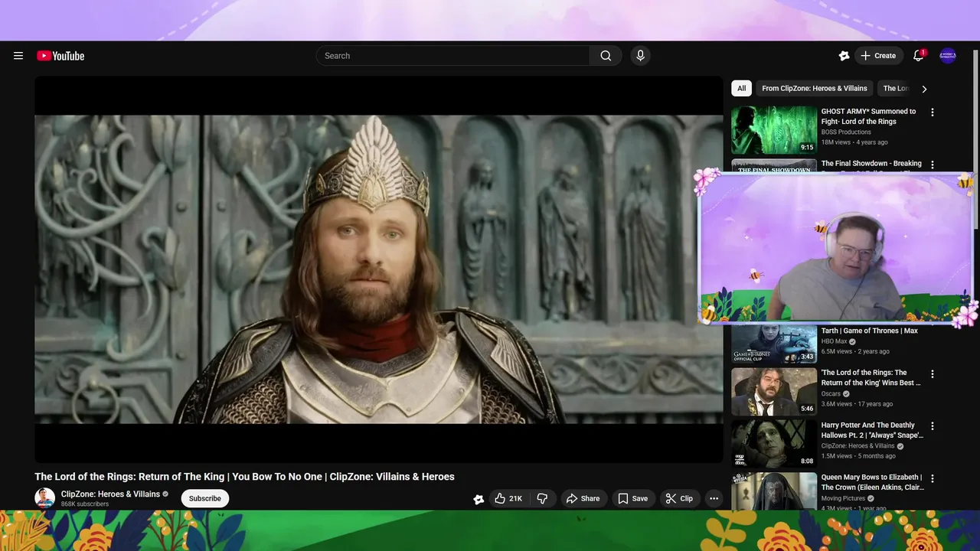Open the Oscars 5:46 thumbnail
Screen dimensions: 980x551
click(774, 392)
